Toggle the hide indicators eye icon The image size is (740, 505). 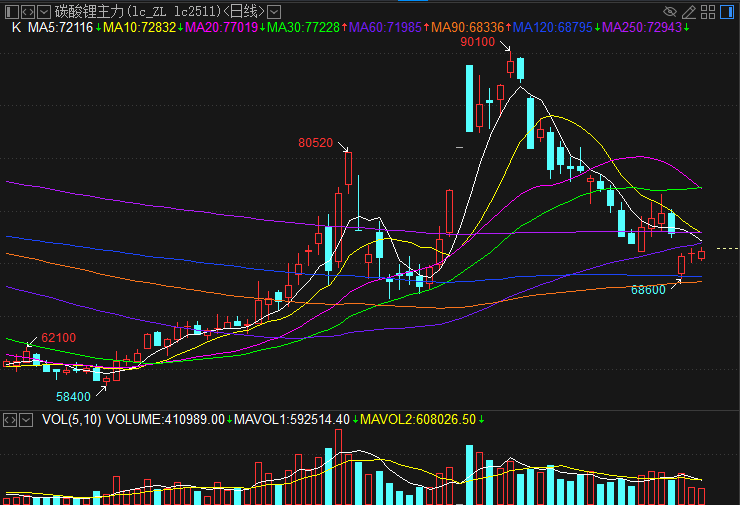point(670,12)
